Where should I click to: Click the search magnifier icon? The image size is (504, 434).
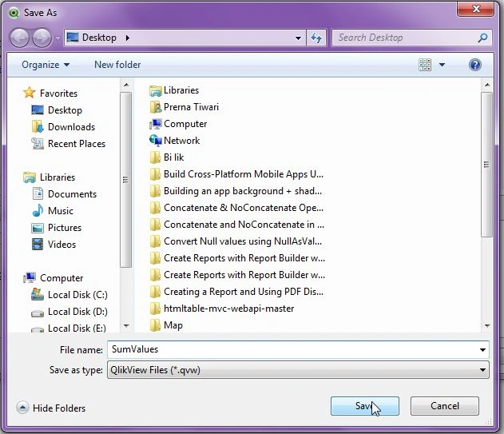pos(482,38)
